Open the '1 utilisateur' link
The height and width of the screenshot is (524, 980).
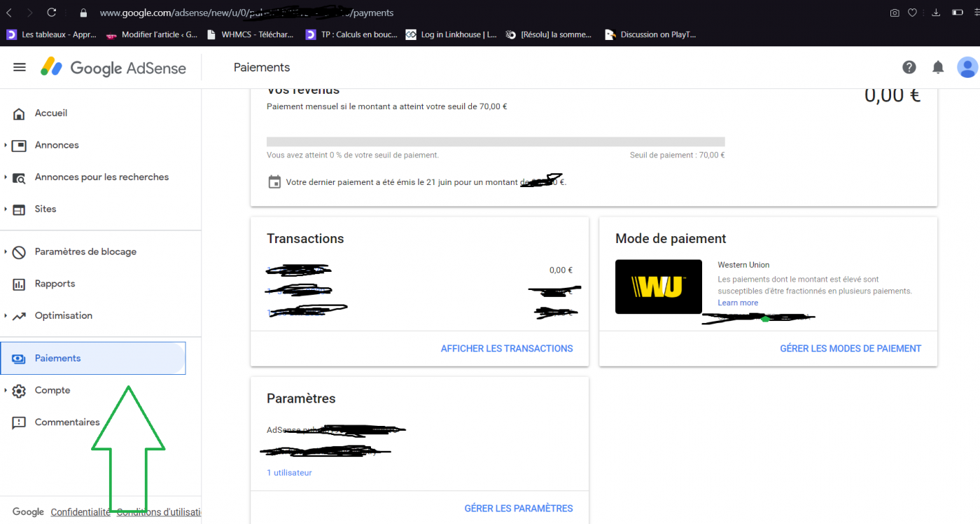(x=289, y=473)
